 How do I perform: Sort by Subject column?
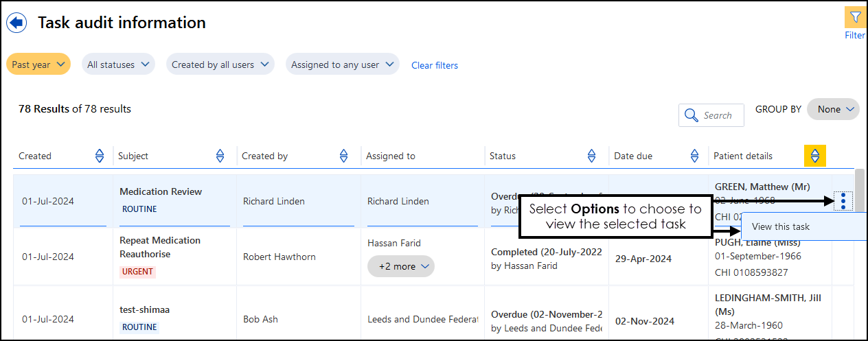tap(220, 156)
